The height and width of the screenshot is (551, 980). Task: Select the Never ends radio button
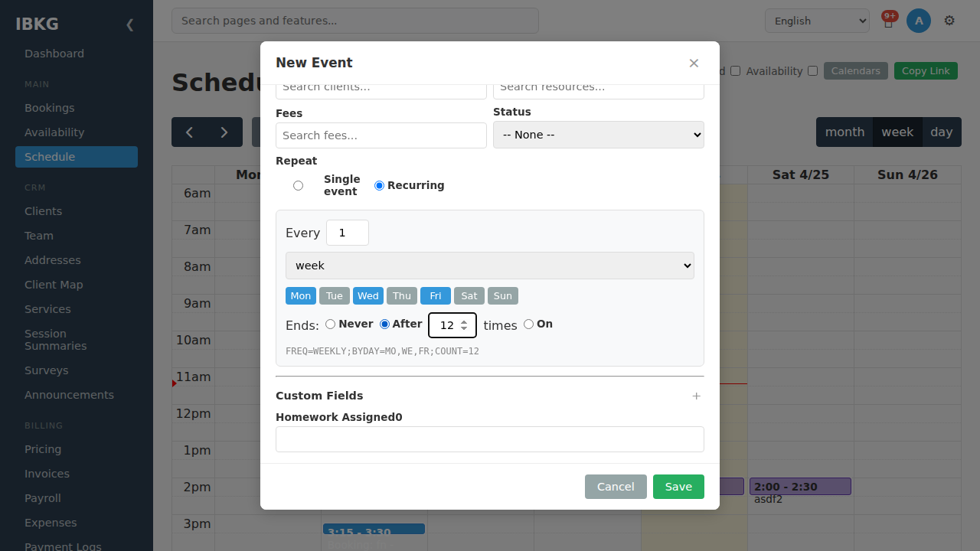pos(330,324)
